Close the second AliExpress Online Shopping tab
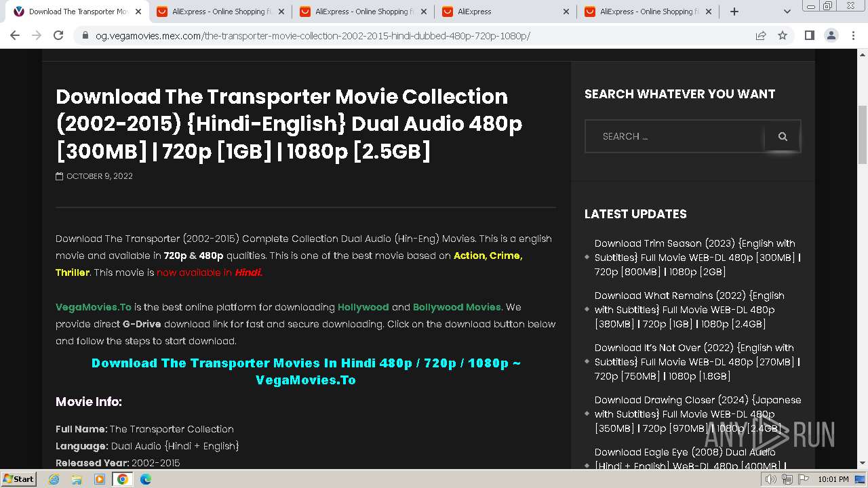 tap(424, 12)
